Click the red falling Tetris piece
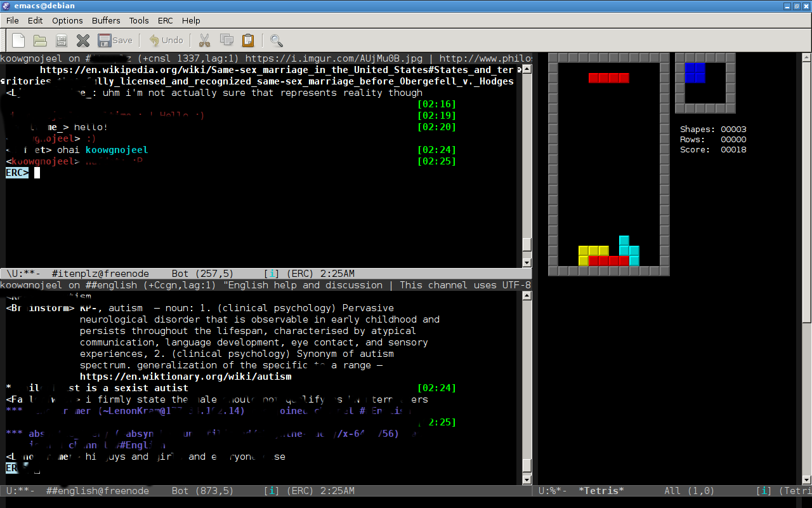812x508 pixels. [x=609, y=78]
